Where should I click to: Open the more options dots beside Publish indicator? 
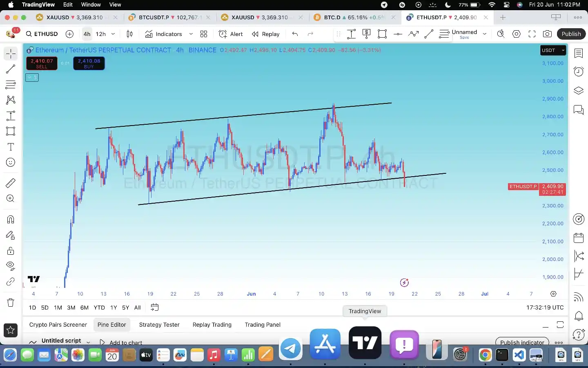point(559,343)
